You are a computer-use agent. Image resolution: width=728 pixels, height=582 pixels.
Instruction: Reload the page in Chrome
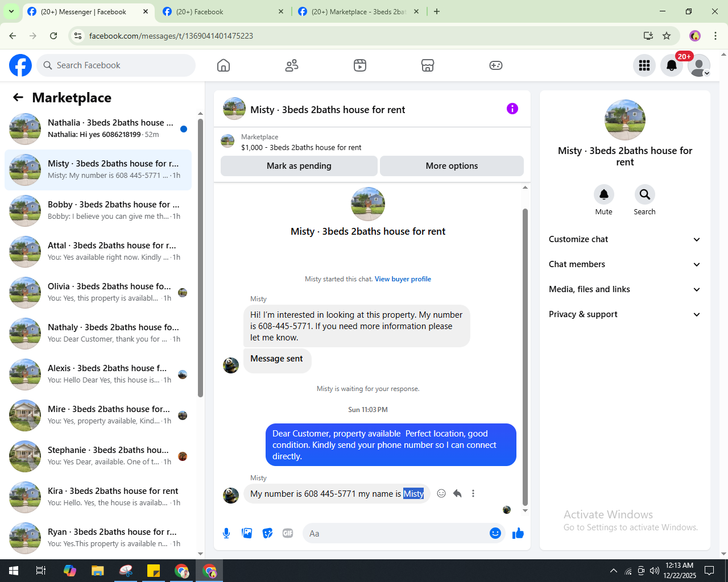(53, 36)
